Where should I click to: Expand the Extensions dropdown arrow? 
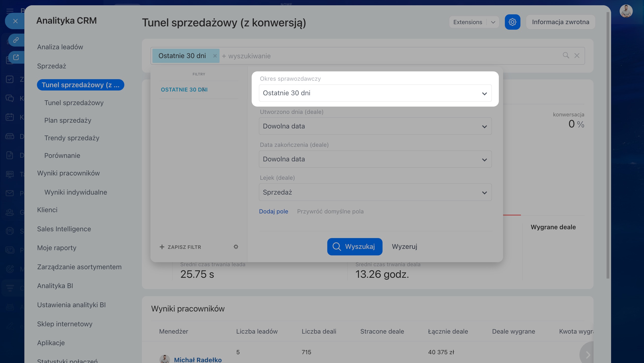493,22
